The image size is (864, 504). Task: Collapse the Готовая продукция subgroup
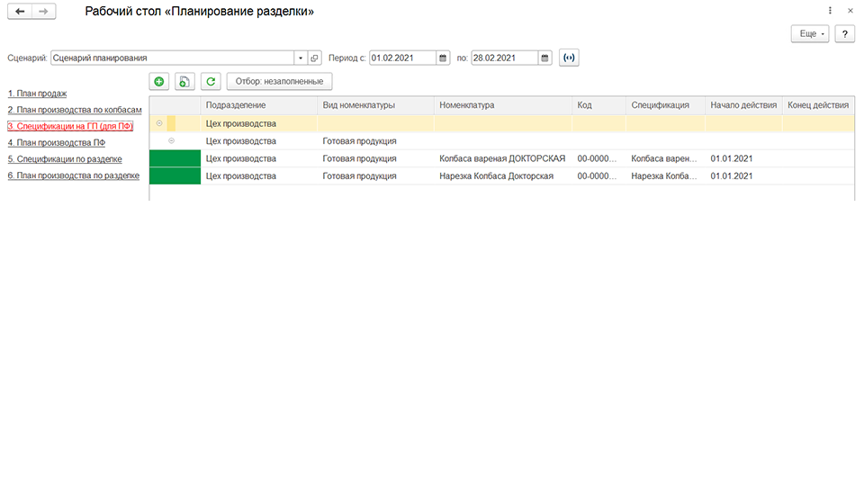(x=171, y=141)
